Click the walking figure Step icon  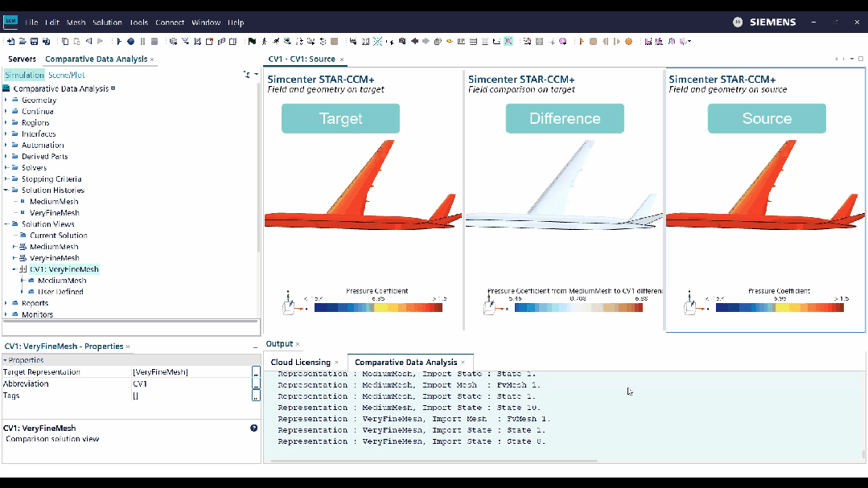tap(264, 42)
